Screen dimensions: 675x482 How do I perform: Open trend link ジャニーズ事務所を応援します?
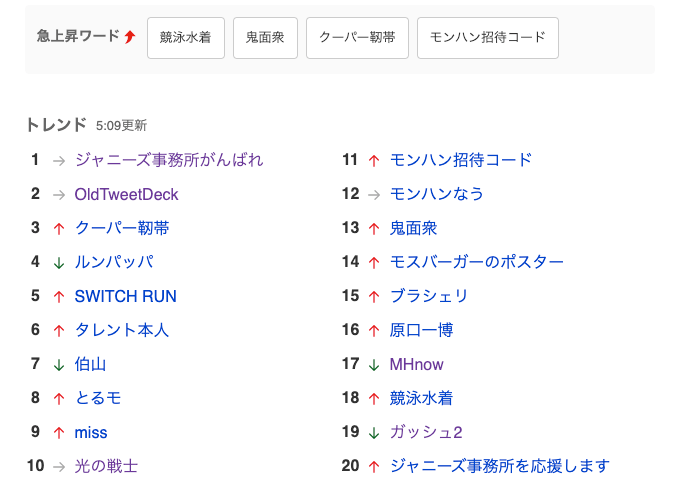click(500, 466)
